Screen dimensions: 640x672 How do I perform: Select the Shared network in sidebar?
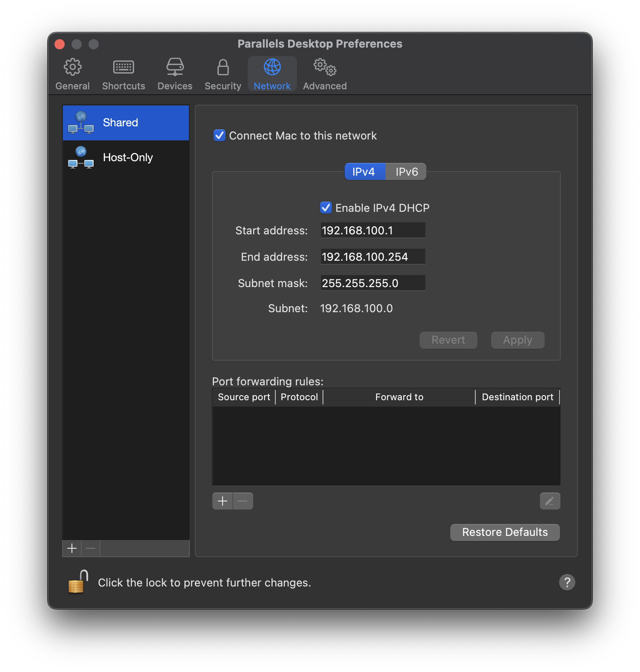(126, 122)
